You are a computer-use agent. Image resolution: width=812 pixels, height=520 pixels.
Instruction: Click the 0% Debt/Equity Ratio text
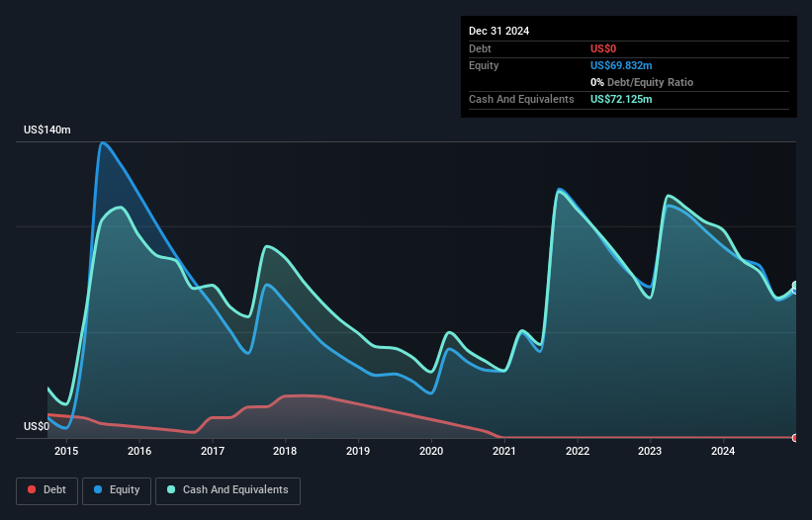click(x=642, y=82)
